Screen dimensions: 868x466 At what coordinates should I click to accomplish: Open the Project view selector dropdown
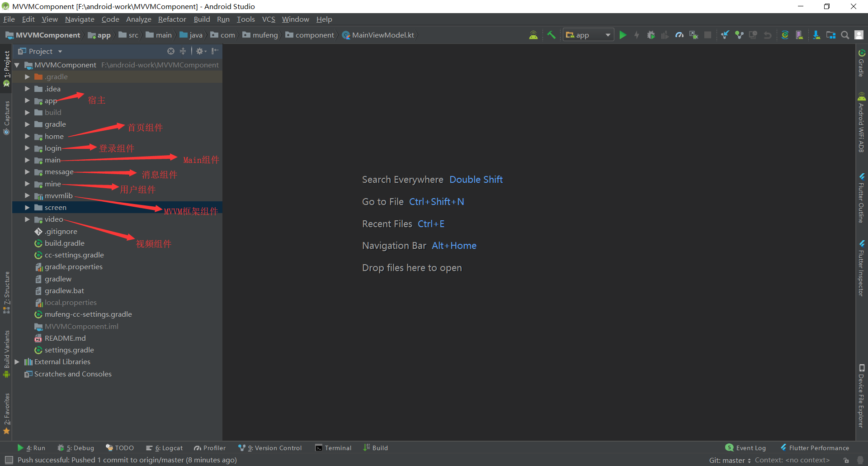[x=40, y=51]
